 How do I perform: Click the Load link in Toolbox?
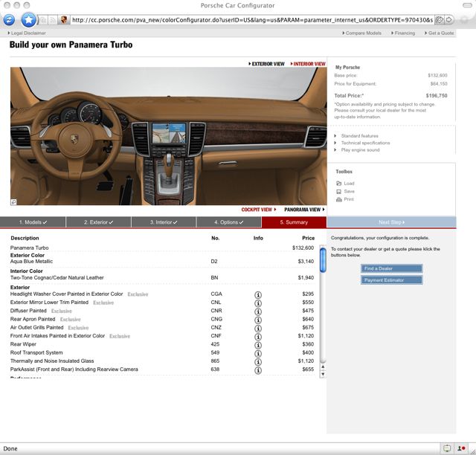click(x=349, y=184)
